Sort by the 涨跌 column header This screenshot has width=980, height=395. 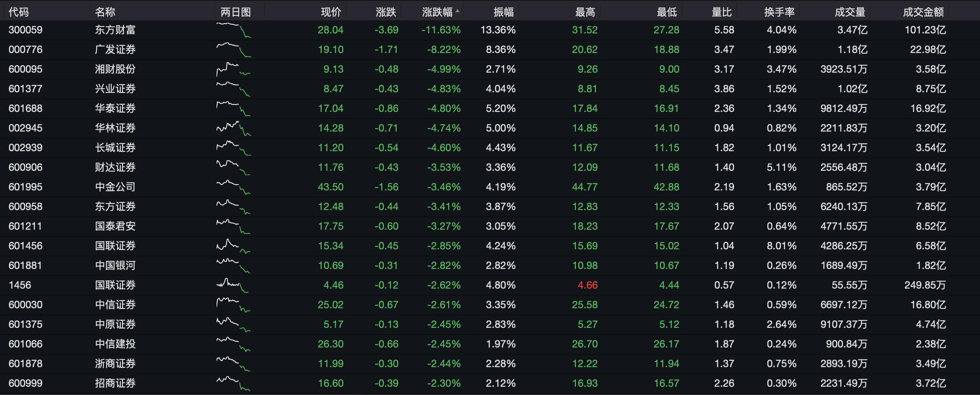click(386, 12)
